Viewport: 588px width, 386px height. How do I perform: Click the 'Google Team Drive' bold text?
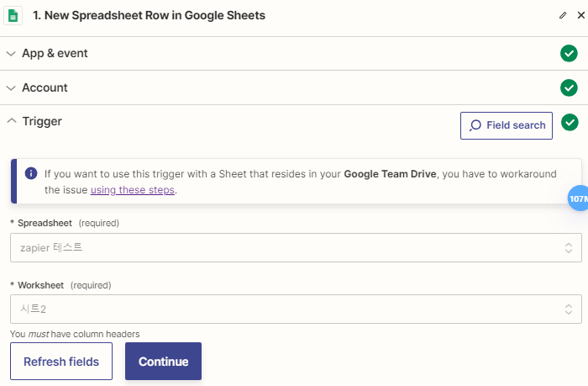point(390,174)
